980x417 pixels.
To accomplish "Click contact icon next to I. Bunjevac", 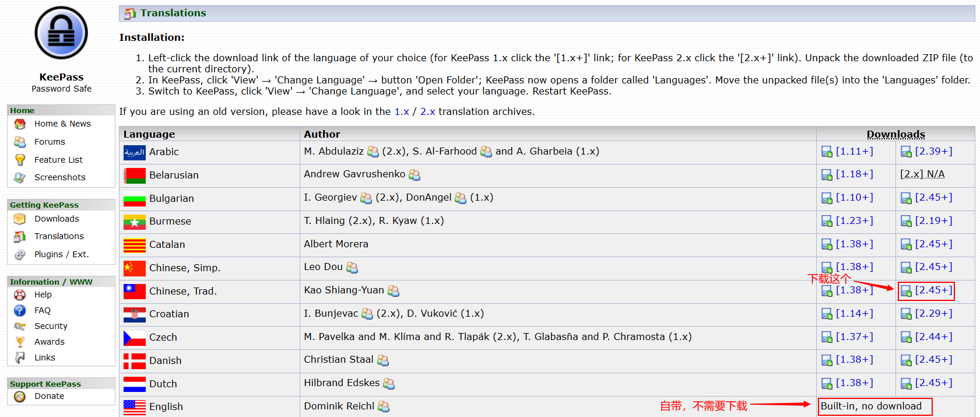I will coord(367,314).
